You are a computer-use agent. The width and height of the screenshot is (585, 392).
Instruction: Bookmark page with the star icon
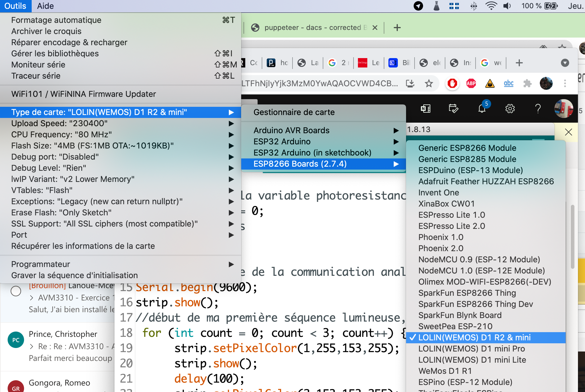coord(429,84)
